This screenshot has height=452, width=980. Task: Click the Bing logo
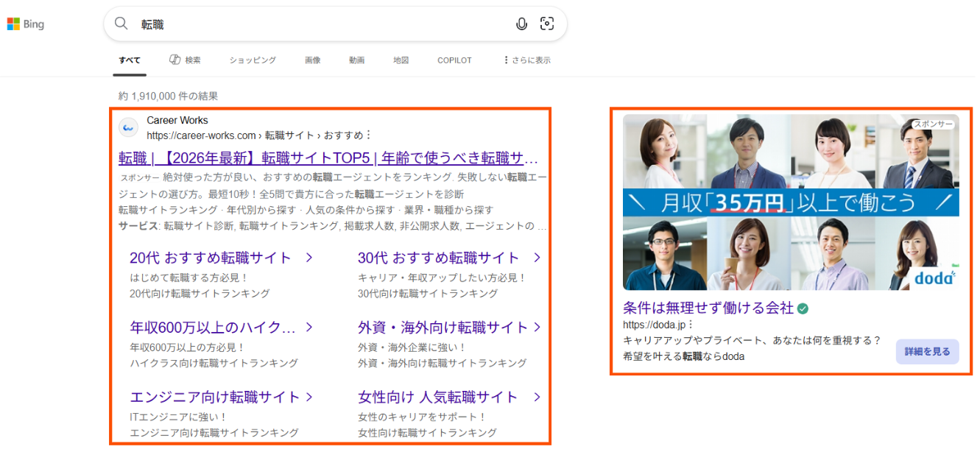click(26, 24)
